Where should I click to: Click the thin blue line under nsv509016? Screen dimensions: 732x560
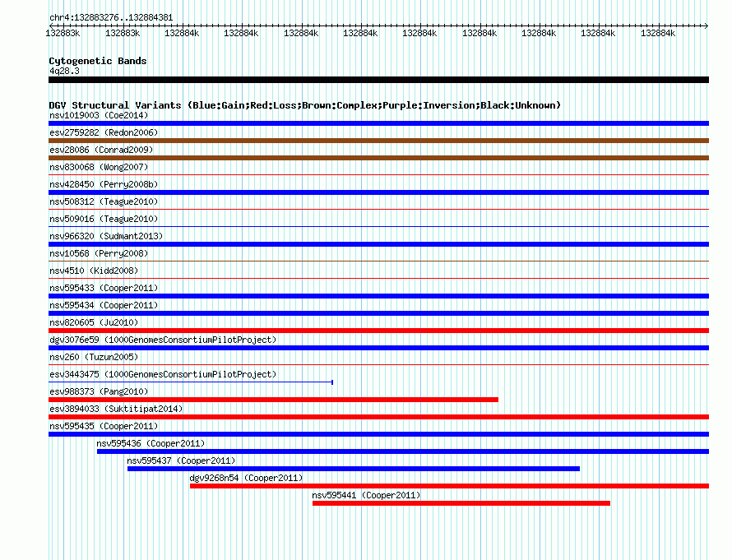(378, 227)
